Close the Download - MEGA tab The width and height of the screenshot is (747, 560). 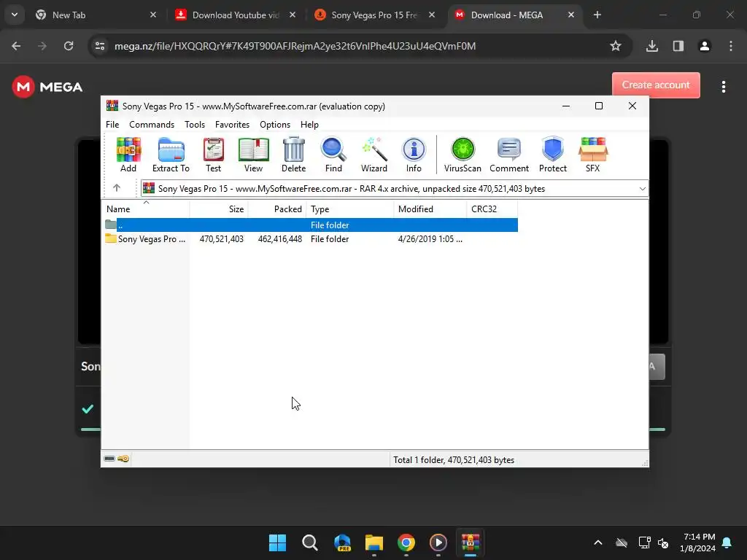coord(570,15)
